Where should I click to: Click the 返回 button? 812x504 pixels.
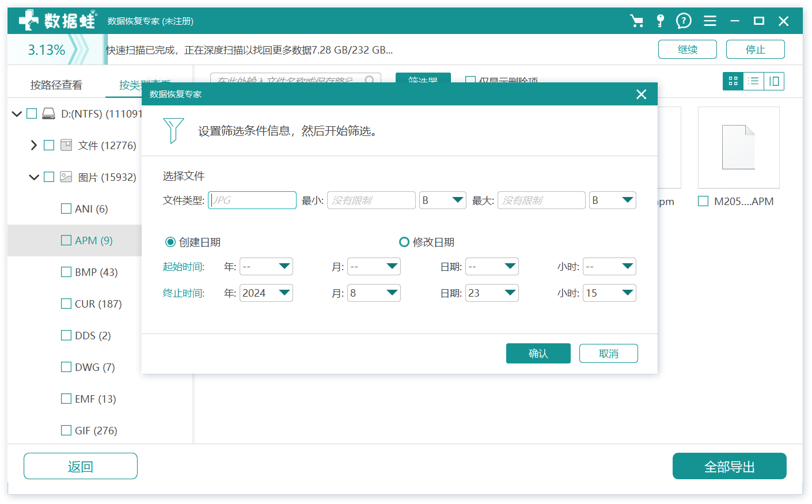coord(81,466)
